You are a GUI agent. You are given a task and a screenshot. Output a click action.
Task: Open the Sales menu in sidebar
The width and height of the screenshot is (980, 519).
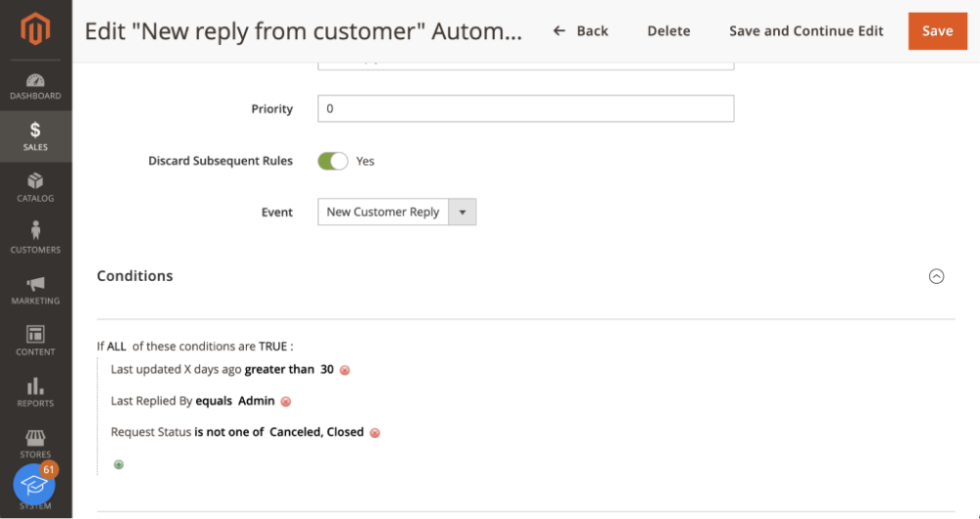click(35, 136)
